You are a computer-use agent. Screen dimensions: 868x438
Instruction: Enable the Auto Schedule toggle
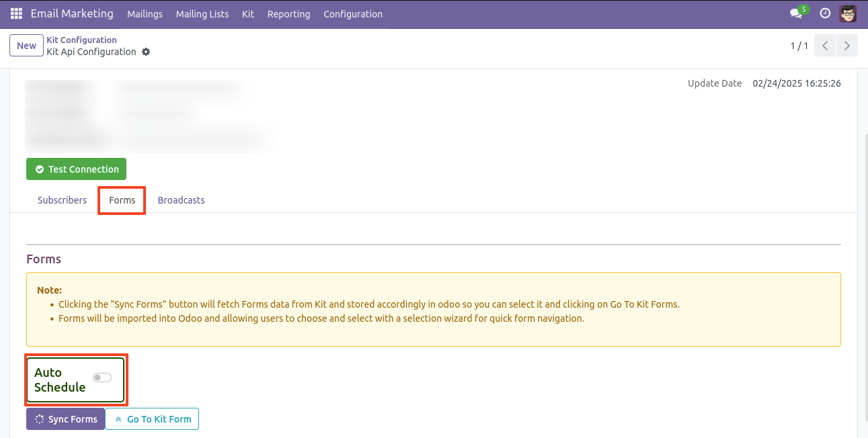(x=102, y=378)
